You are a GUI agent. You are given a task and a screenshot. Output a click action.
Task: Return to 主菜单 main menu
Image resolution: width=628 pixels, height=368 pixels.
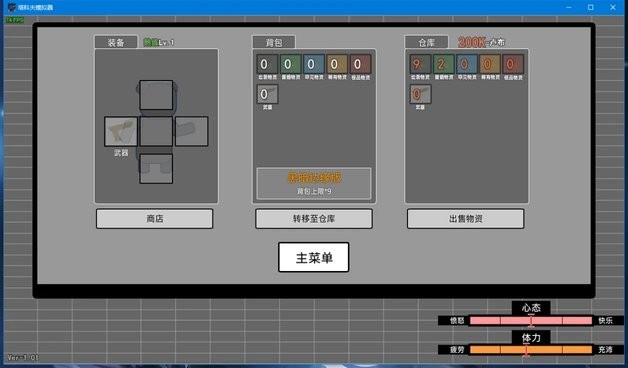click(314, 257)
